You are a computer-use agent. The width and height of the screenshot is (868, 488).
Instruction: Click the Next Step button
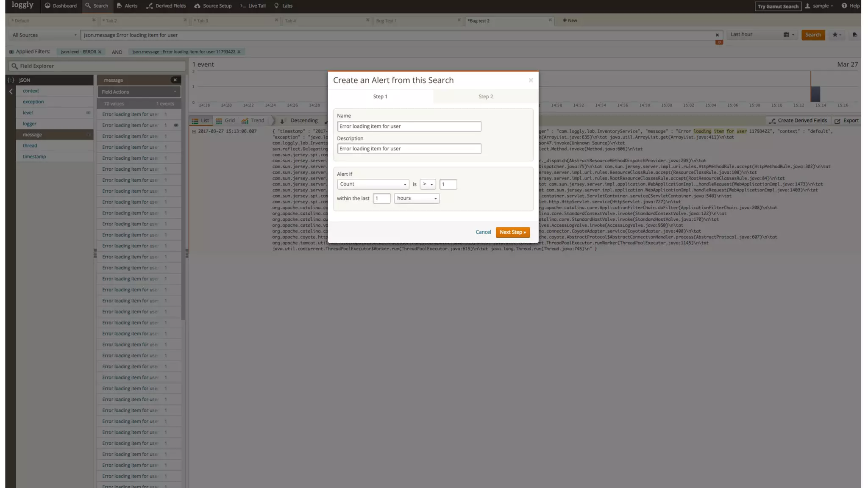(x=512, y=232)
